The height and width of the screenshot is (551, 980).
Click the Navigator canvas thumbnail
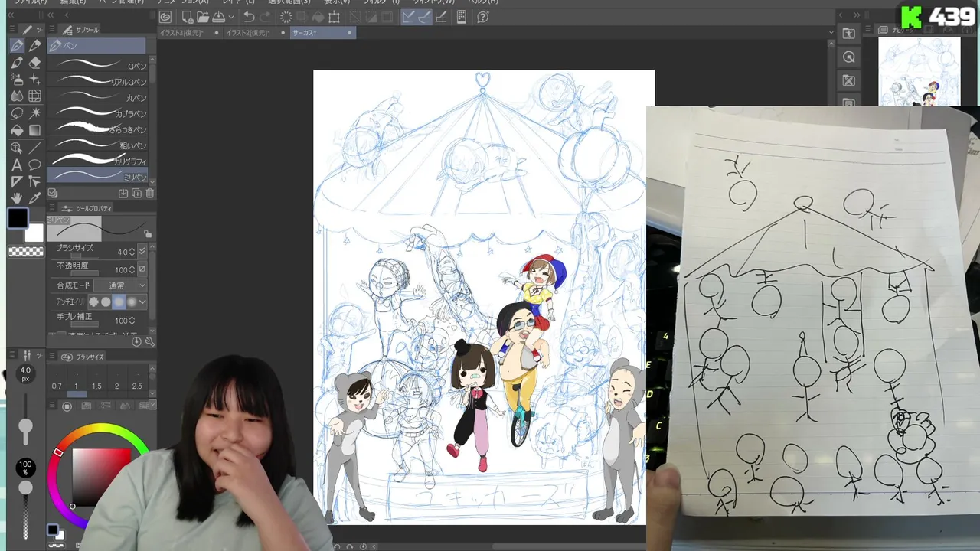tap(919, 72)
